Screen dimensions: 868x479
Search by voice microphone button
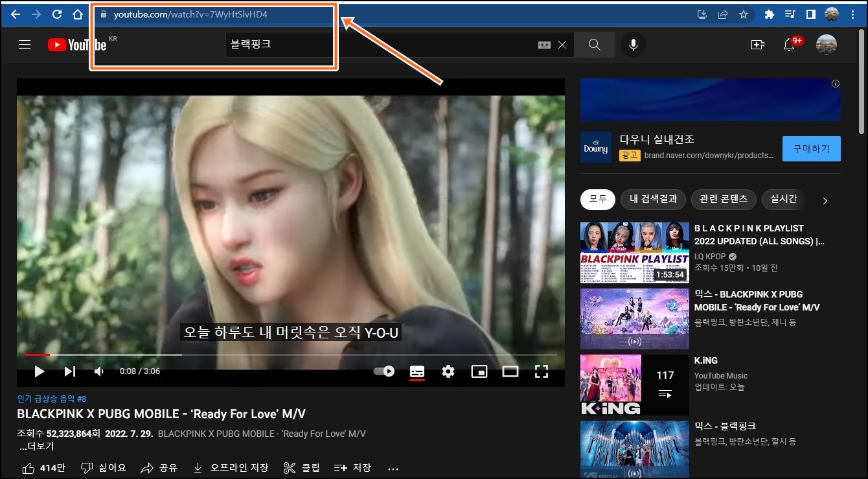[634, 45]
